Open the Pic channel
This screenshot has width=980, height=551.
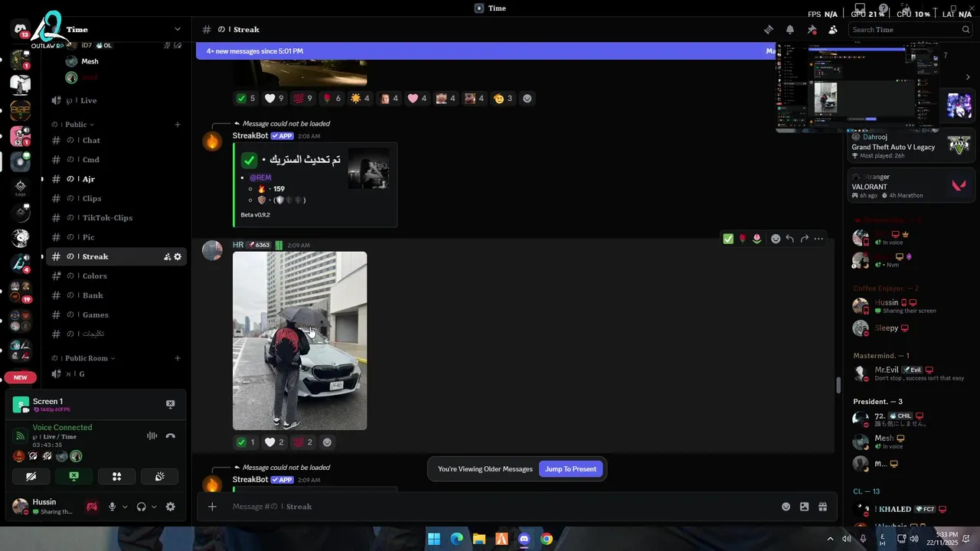[116, 237]
